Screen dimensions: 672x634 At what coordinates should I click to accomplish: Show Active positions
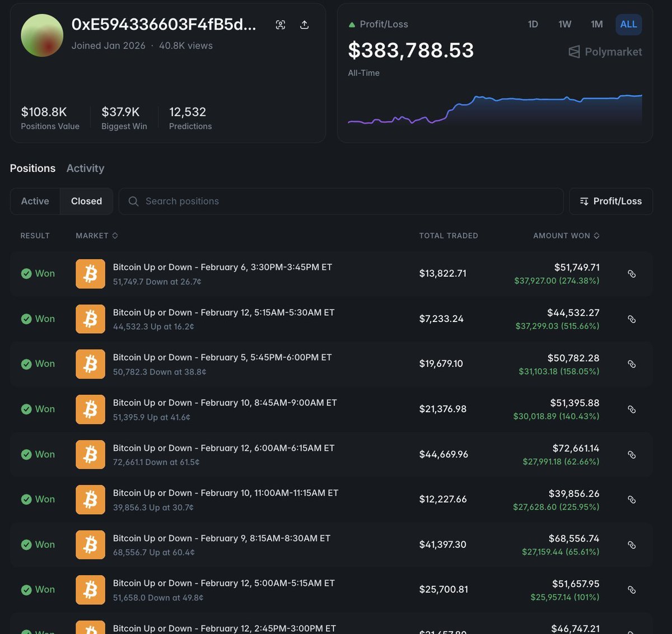coord(35,201)
